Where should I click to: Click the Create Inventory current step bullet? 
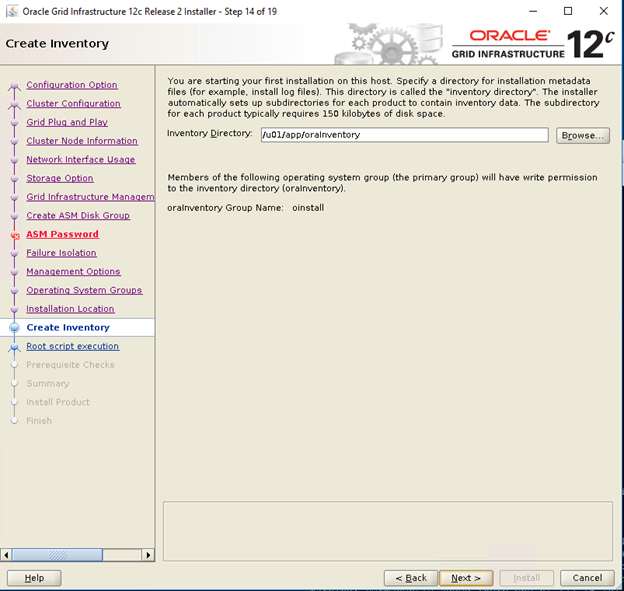pyautogui.click(x=14, y=328)
